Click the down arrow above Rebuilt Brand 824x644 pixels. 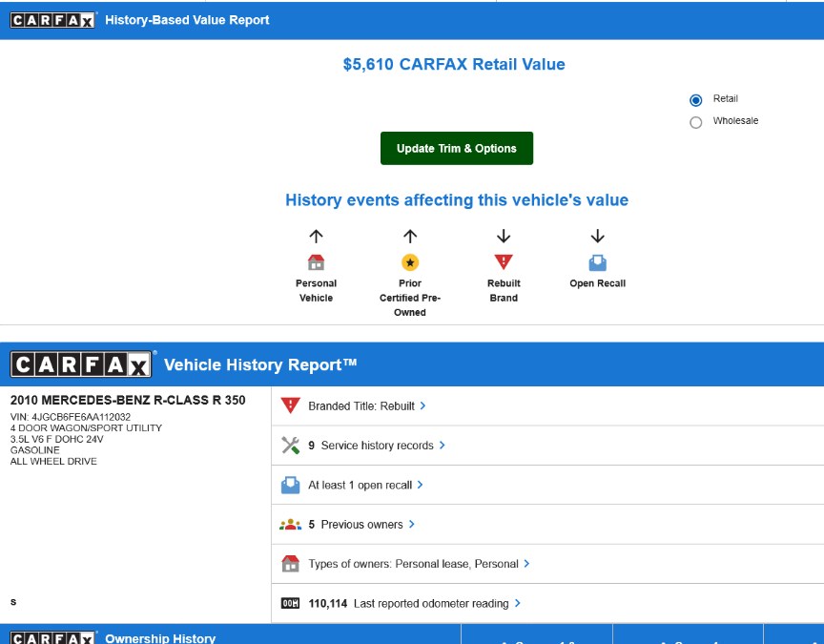coord(504,236)
